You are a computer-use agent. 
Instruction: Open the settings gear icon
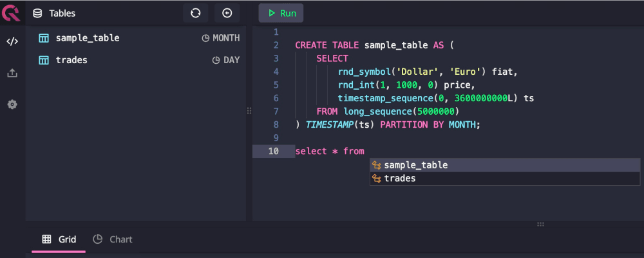tap(12, 104)
